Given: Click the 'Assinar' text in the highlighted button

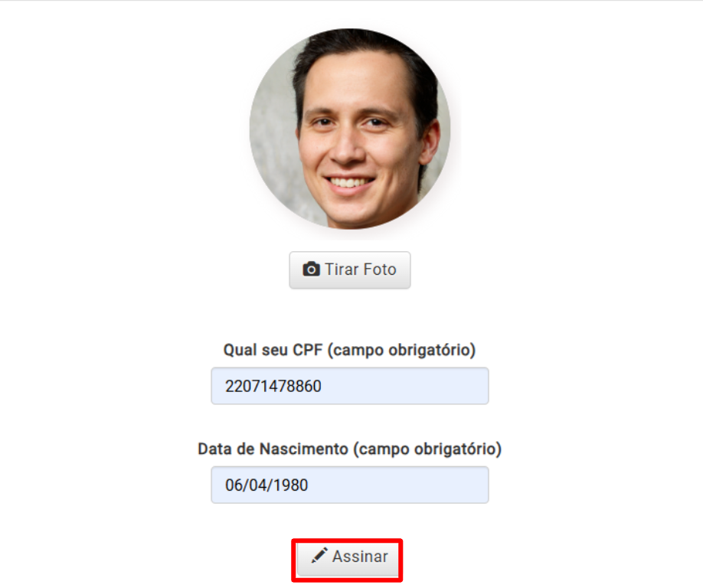Looking at the screenshot, I should (x=360, y=556).
